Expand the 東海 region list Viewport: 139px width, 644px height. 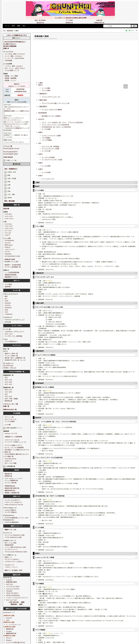[x=5, y=182]
